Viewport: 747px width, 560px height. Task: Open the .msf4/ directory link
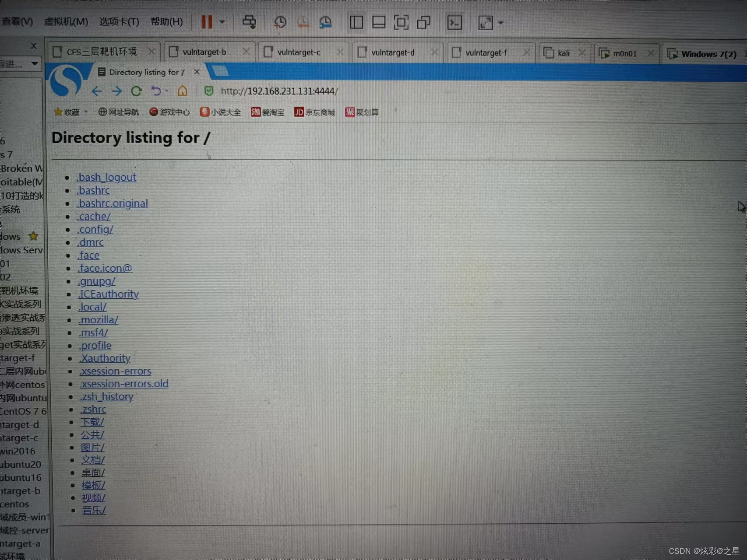click(93, 332)
